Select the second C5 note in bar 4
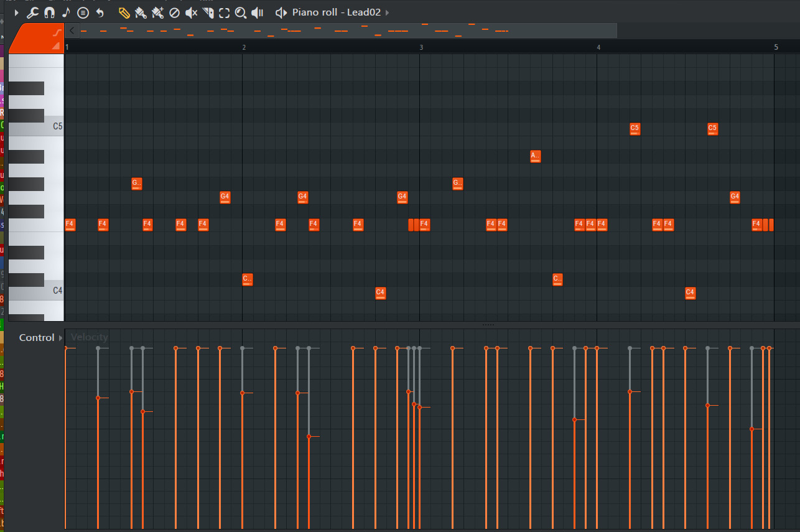Image resolution: width=800 pixels, height=532 pixels. [713, 129]
